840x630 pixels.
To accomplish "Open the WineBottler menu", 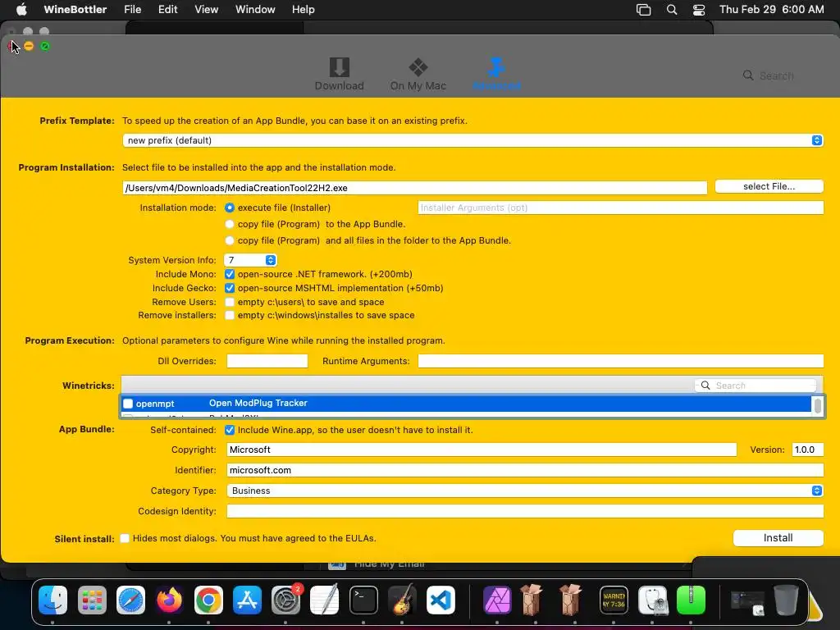I will [75, 9].
